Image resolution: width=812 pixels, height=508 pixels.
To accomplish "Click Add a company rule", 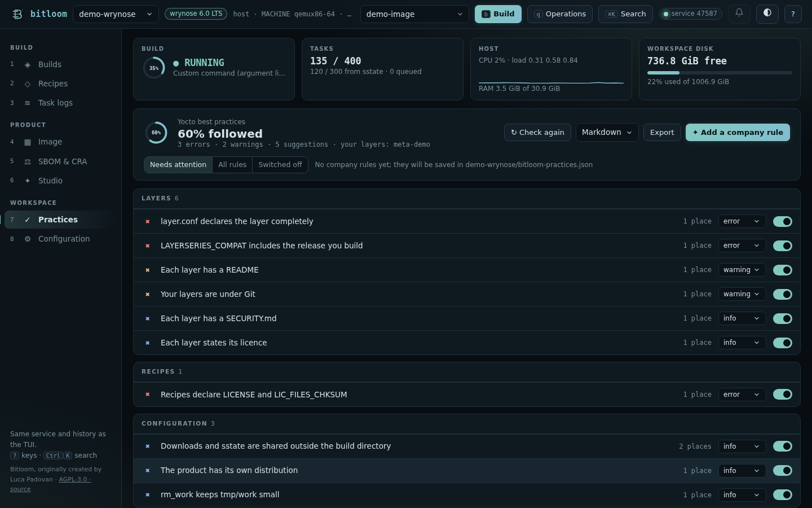I will [x=738, y=133].
